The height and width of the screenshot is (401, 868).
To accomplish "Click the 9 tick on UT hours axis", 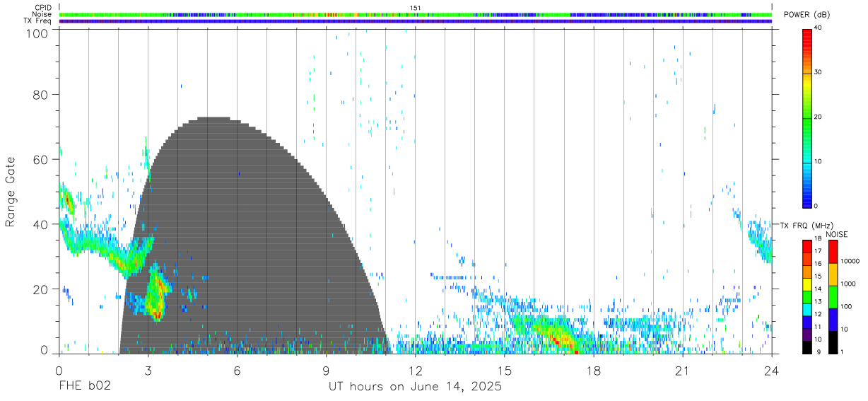I will pos(326,371).
